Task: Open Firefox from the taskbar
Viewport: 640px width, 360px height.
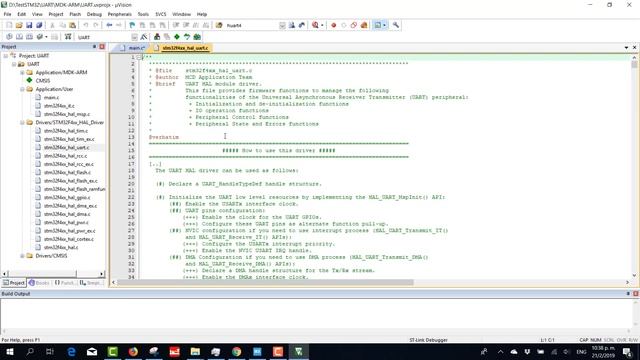Action: pos(133,351)
